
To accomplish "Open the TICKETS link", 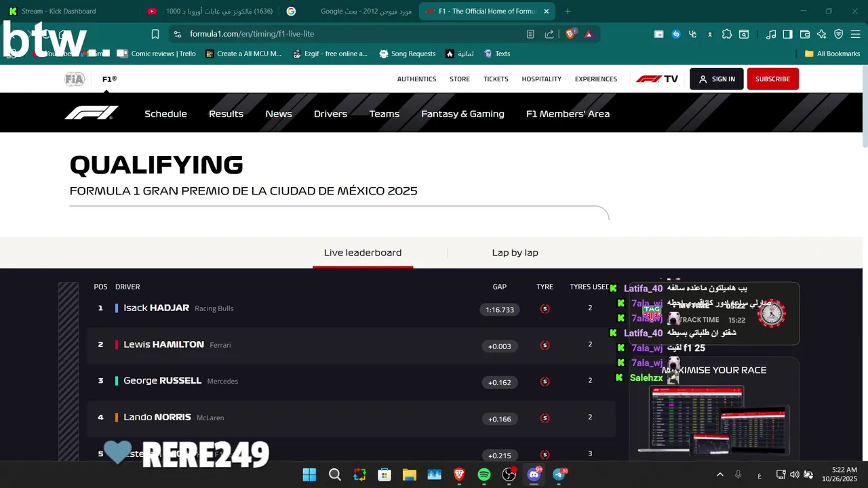I will pos(496,79).
